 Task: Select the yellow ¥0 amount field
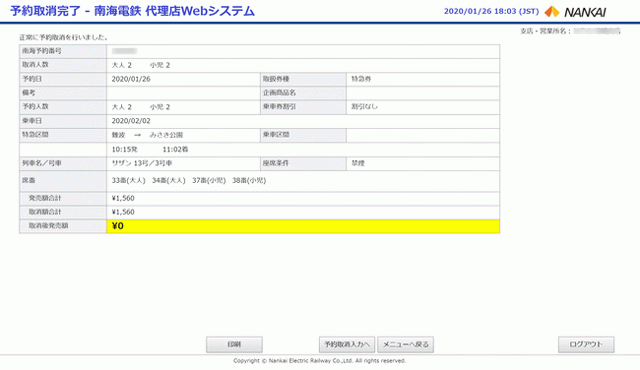pos(303,226)
